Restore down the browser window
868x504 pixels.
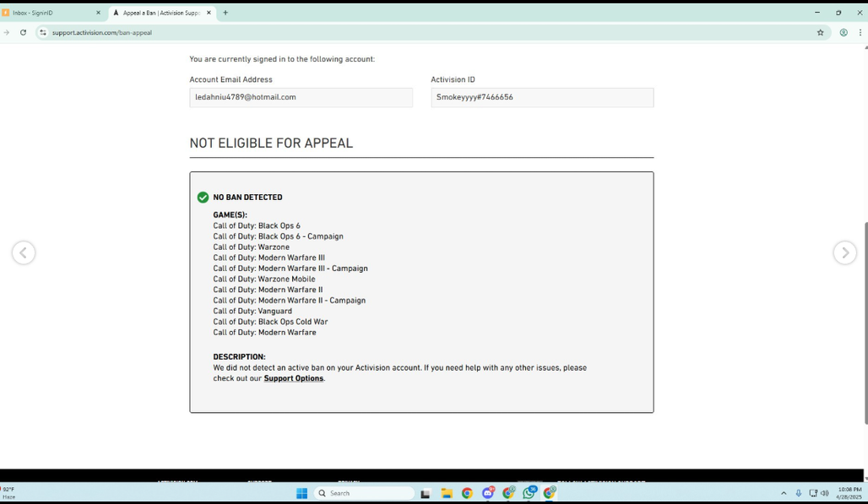pos(838,13)
